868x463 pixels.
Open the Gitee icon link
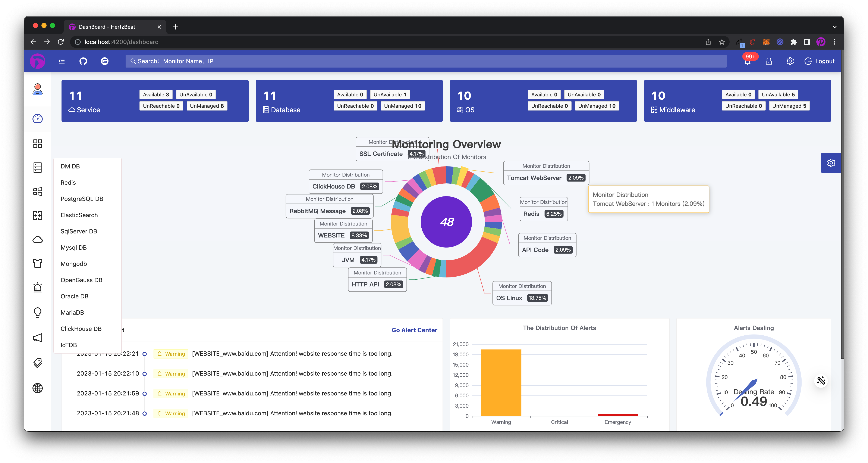pyautogui.click(x=104, y=61)
